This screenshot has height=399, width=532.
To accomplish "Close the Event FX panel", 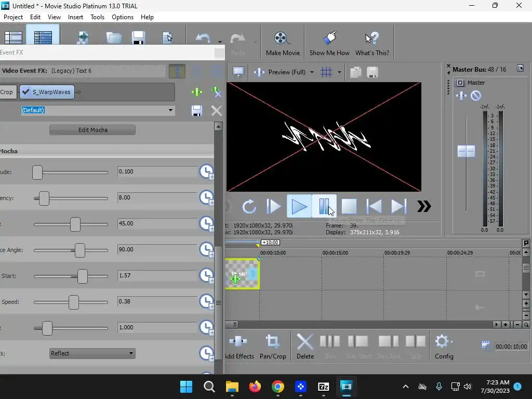I will (x=219, y=53).
